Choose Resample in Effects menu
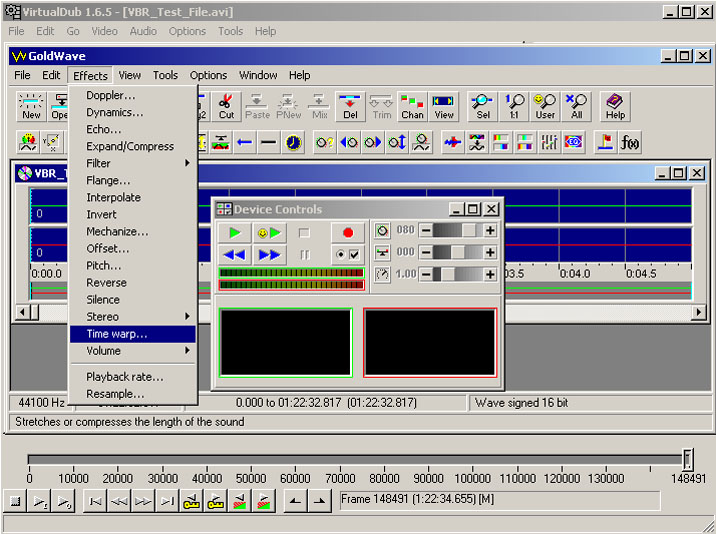The height and width of the screenshot is (534, 716). pos(132,394)
